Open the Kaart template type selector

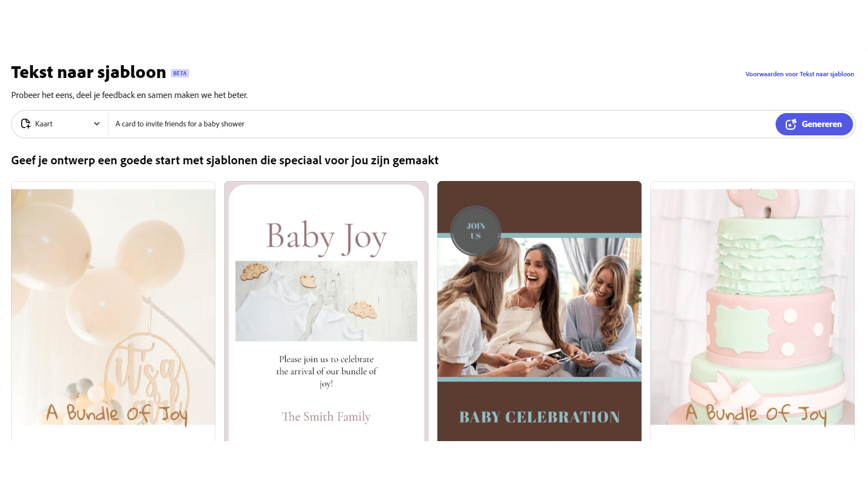61,124
